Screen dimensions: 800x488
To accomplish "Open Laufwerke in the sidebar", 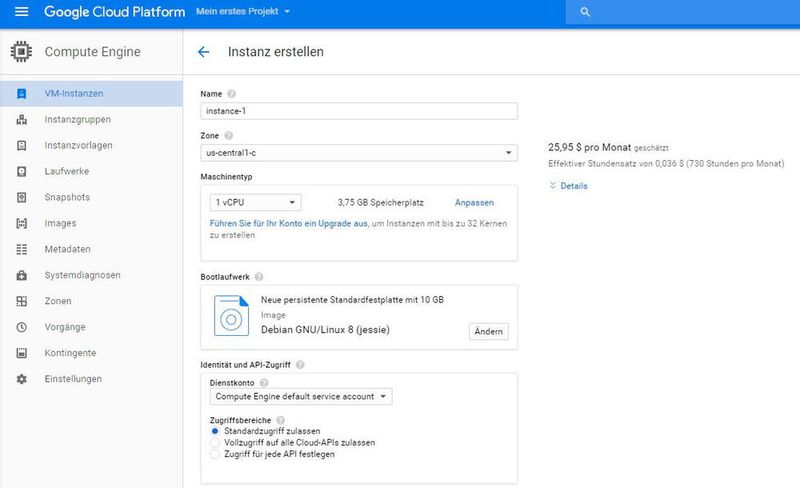I will (x=91, y=172).
